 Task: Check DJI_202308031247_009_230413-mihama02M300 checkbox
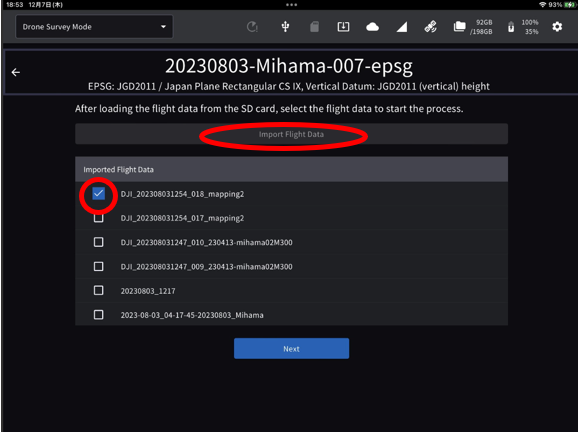tap(98, 266)
